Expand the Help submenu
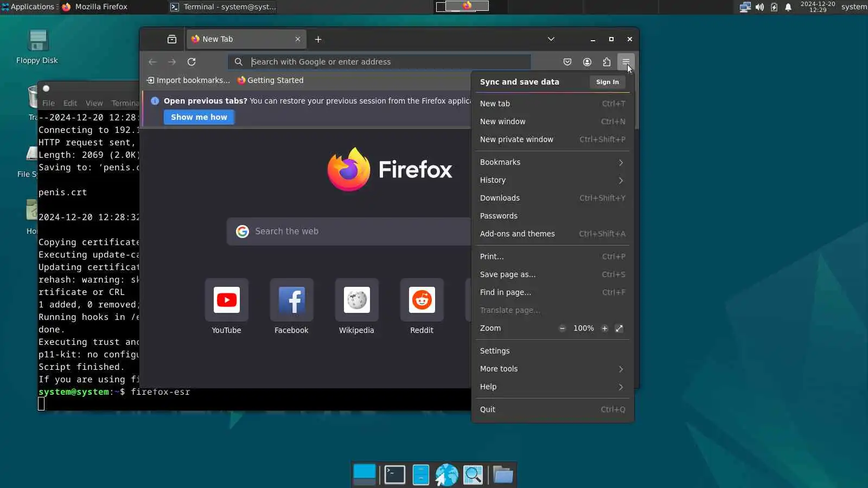868x488 pixels. 553,387
